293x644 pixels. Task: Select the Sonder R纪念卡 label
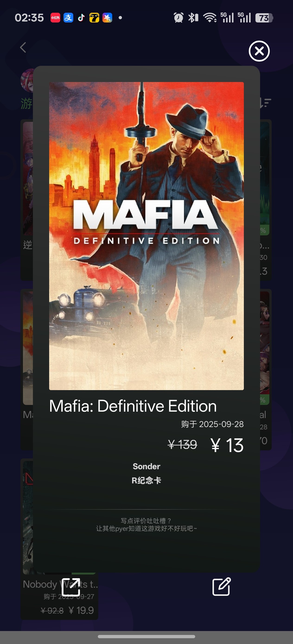click(x=146, y=473)
